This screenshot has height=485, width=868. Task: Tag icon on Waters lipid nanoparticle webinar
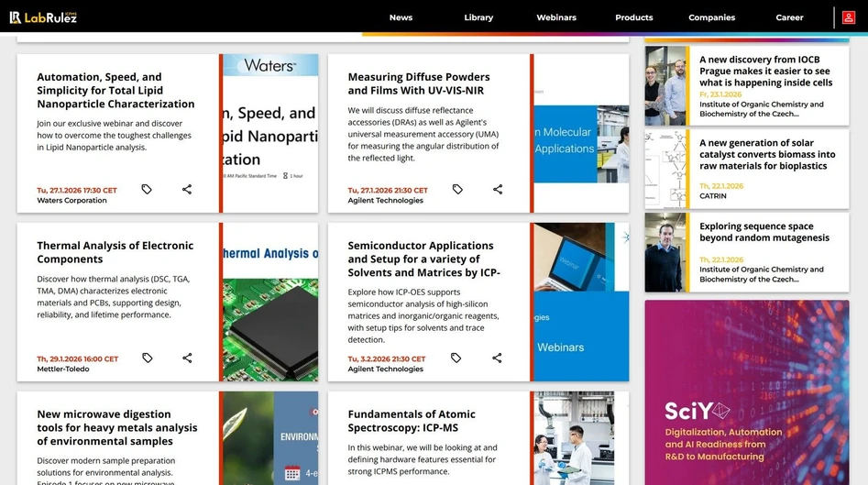pos(147,190)
